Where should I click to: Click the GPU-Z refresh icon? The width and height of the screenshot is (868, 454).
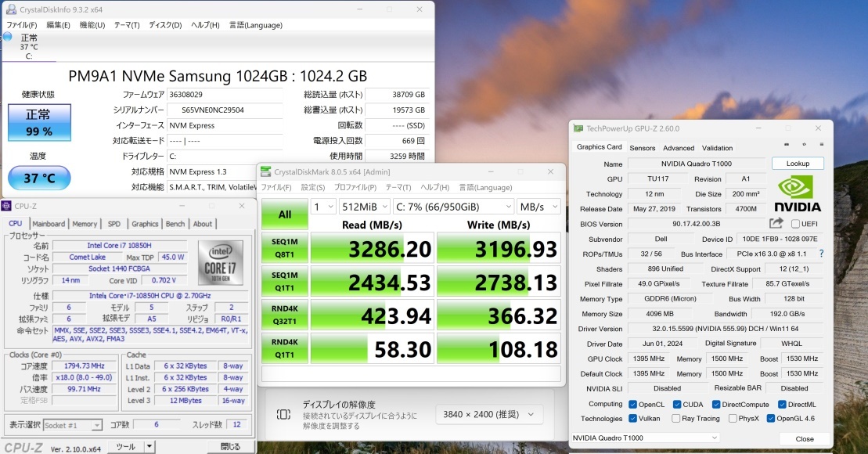pyautogui.click(x=804, y=145)
